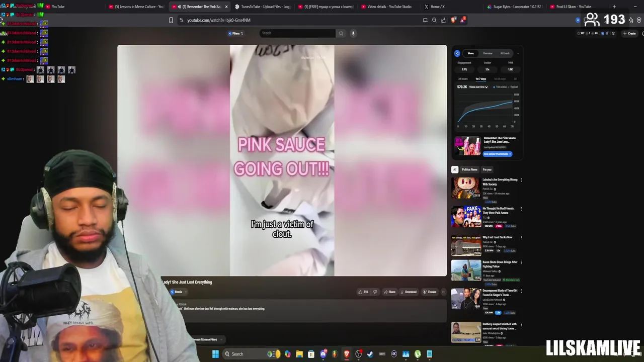644x362 pixels.
Task: Click See similar thumbnails button
Action: tap(498, 154)
